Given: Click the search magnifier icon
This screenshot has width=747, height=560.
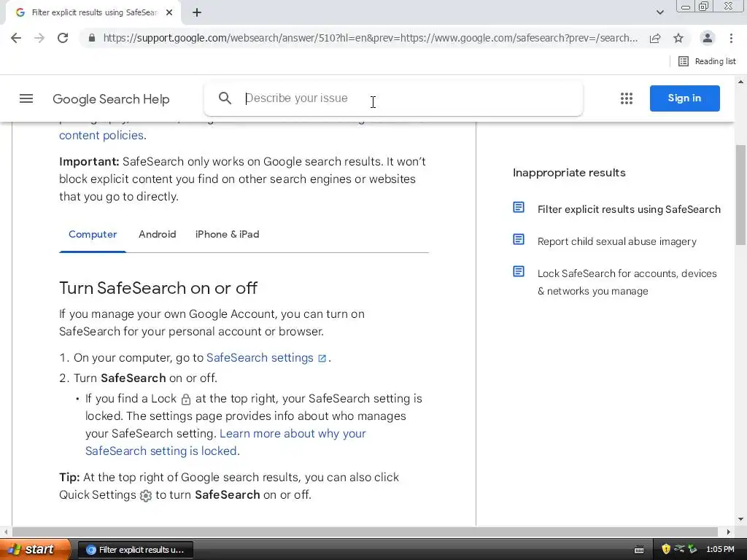Looking at the screenshot, I should click(225, 98).
